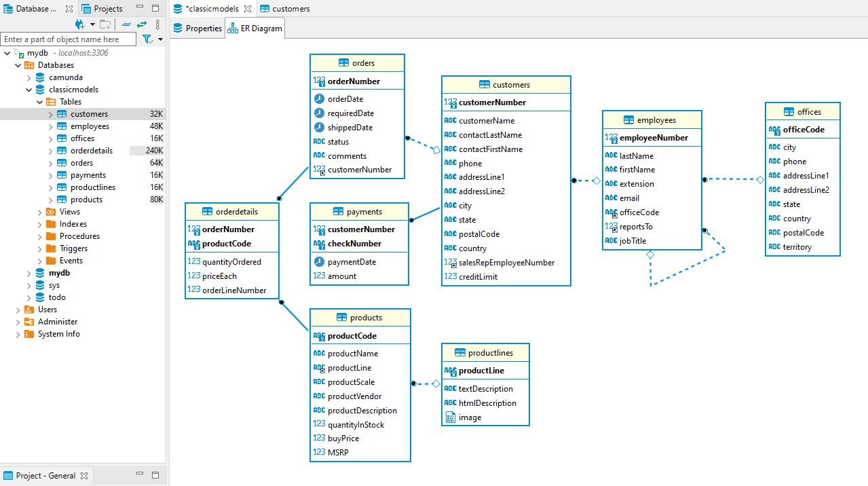
Task: Select the employees entity header in diagram
Action: [x=652, y=120]
